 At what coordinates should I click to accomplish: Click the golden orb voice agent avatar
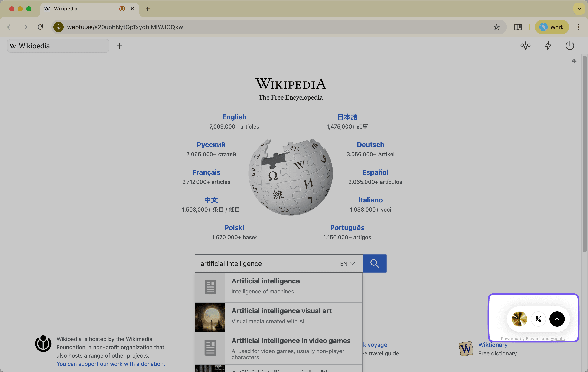tap(519, 319)
